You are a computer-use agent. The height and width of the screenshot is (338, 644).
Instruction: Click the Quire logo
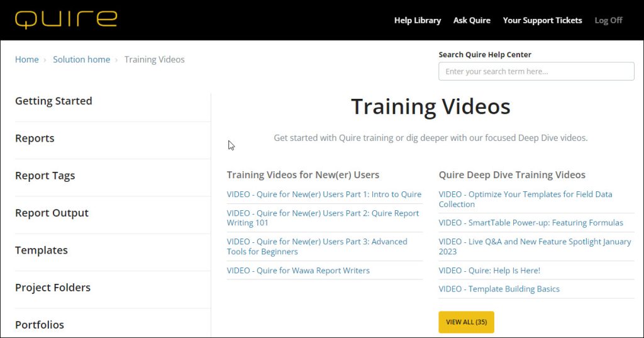tap(66, 20)
